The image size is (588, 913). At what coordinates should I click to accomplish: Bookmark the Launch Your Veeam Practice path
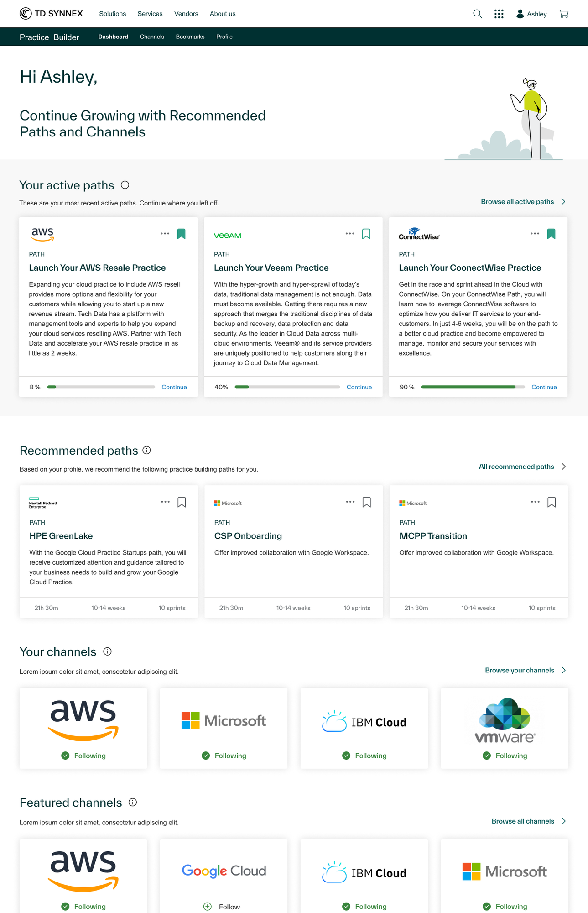(366, 234)
